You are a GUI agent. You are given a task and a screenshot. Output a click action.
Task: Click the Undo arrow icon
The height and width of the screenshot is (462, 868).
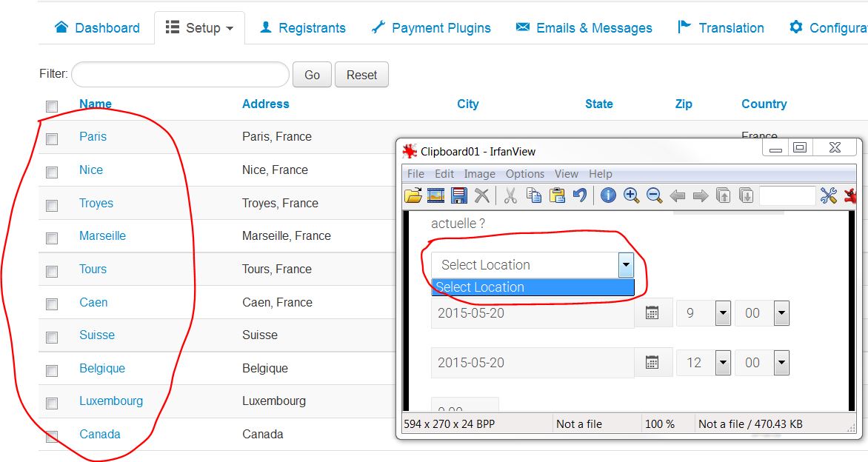(x=580, y=195)
